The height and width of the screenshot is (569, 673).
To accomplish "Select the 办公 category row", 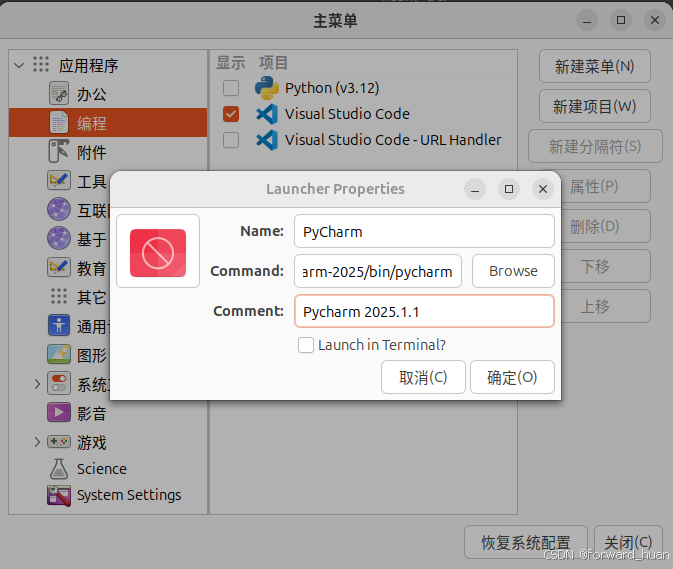I will point(108,94).
